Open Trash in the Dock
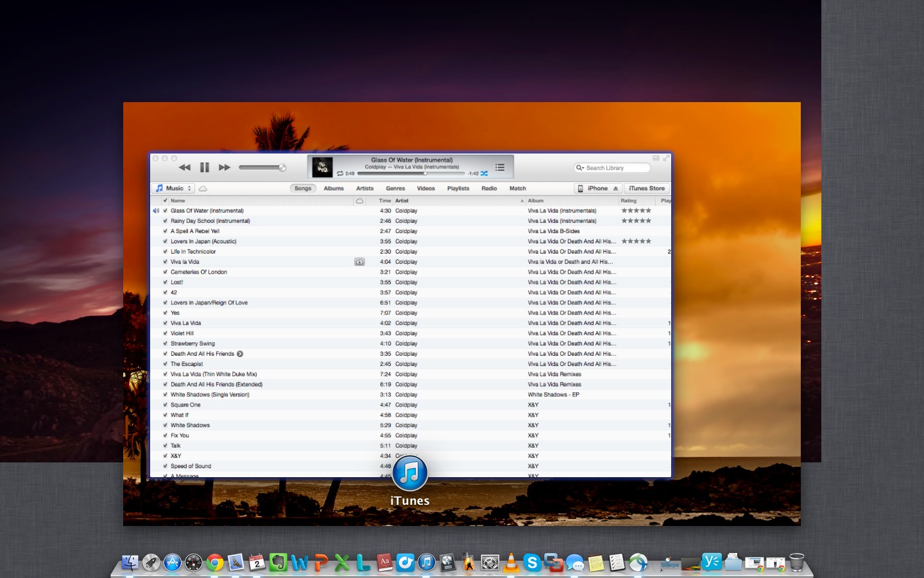 796,563
